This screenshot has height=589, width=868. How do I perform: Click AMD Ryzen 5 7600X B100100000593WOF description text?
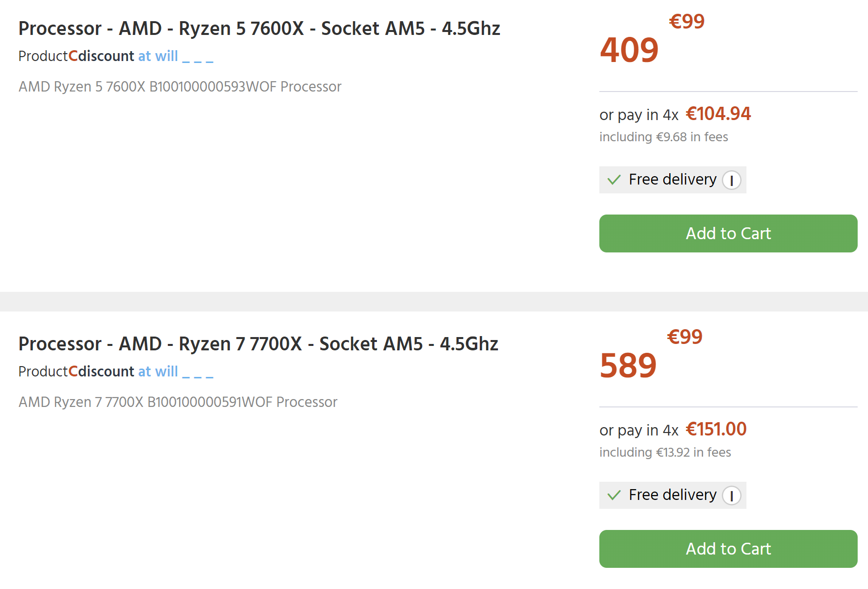(x=180, y=87)
